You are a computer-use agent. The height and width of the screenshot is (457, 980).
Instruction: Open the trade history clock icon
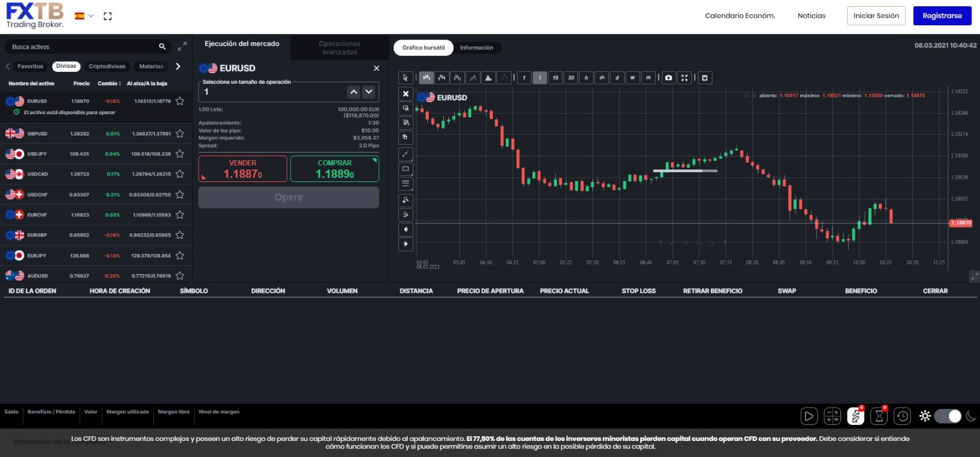(902, 416)
